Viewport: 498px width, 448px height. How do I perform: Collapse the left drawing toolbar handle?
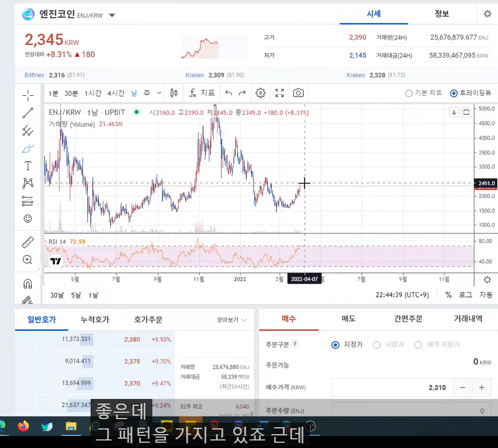(40, 269)
